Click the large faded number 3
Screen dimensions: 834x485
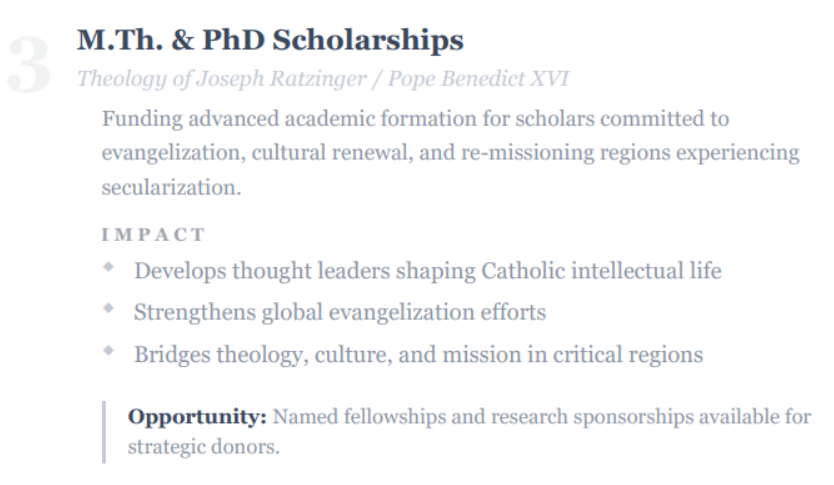(x=31, y=66)
